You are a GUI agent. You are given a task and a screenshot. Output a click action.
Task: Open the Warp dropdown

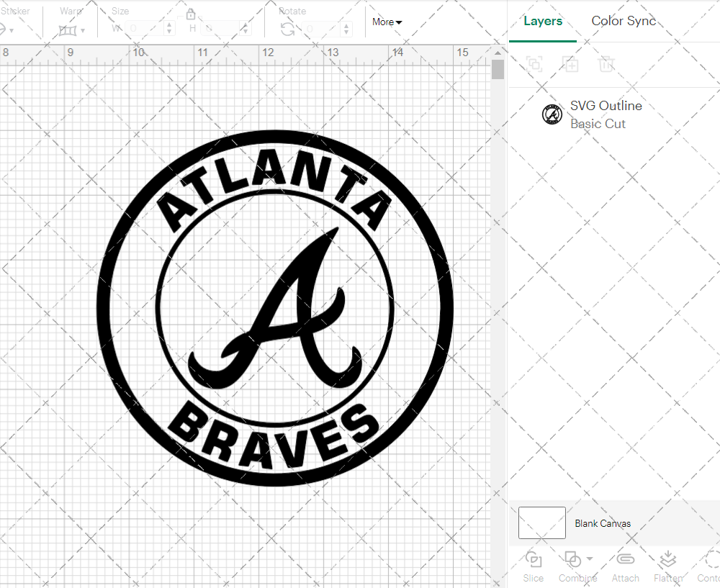point(72,30)
